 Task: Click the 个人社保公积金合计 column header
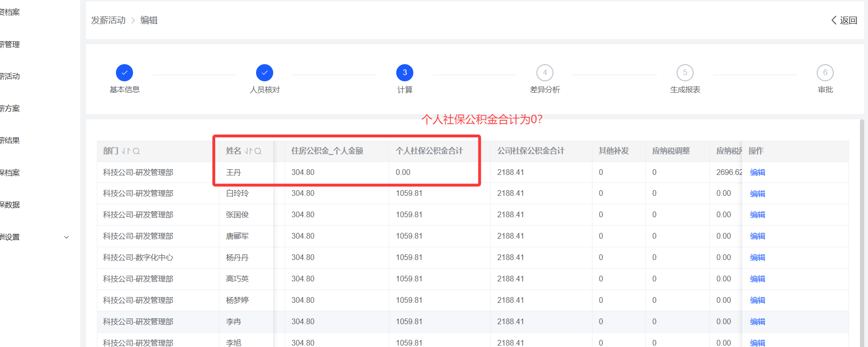tap(429, 151)
